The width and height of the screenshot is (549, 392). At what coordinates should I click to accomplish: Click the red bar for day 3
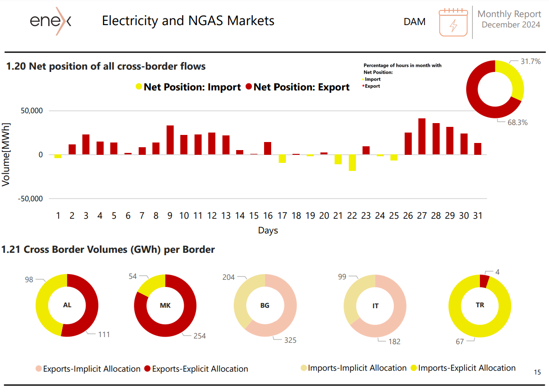pos(86,144)
